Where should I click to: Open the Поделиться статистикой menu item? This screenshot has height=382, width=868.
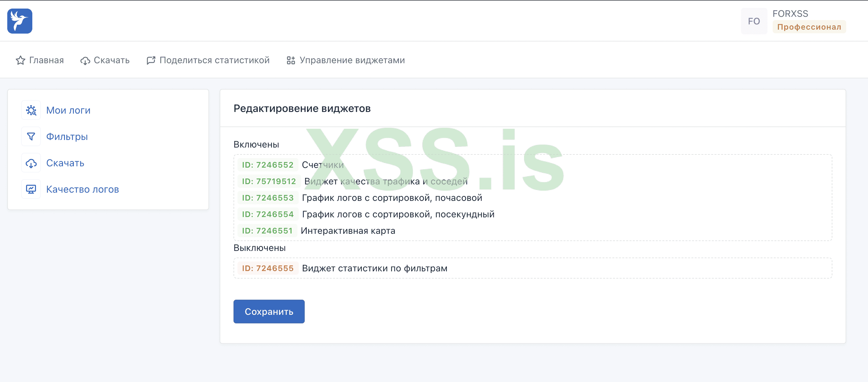(x=214, y=60)
